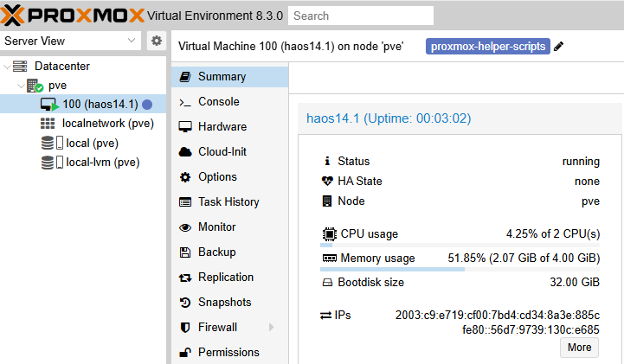Edit tags with pencil icon

point(559,47)
